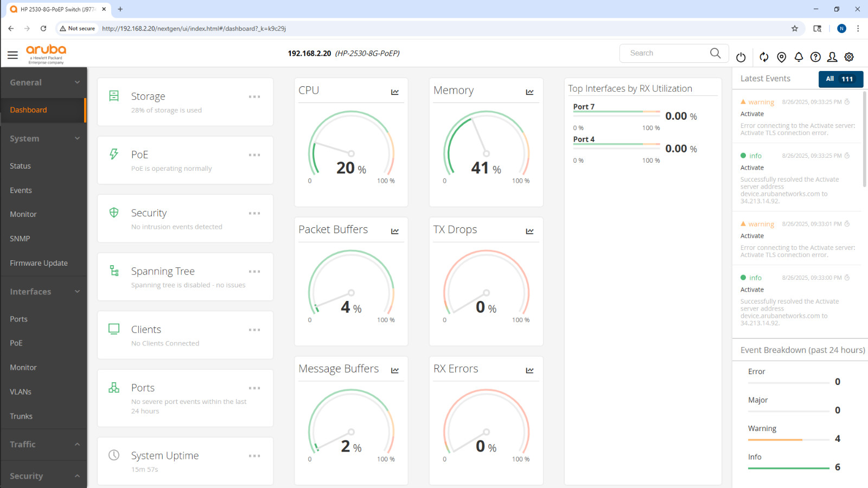Click the Latest Events panel scrollbar
The height and width of the screenshot is (488, 868).
865,139
